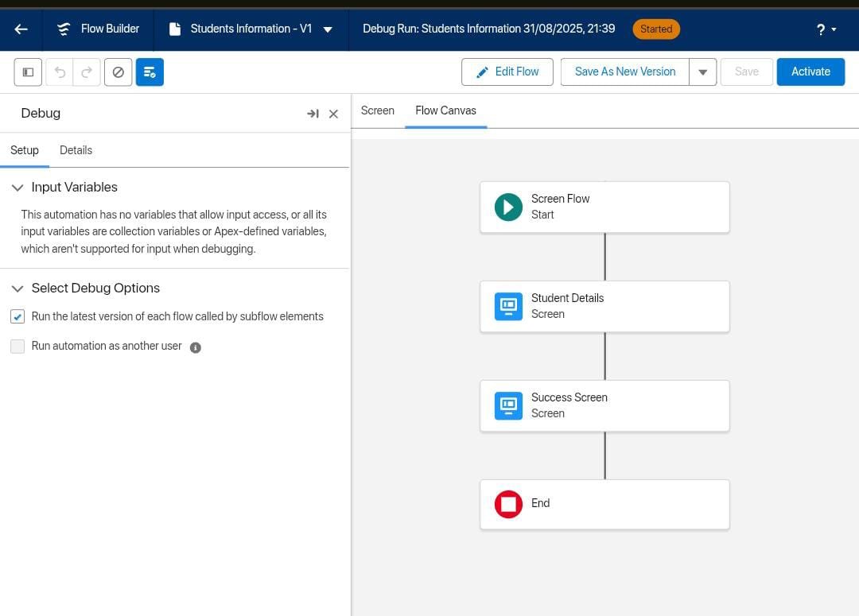Click the Activate button
This screenshot has width=859, height=616.
click(x=810, y=72)
